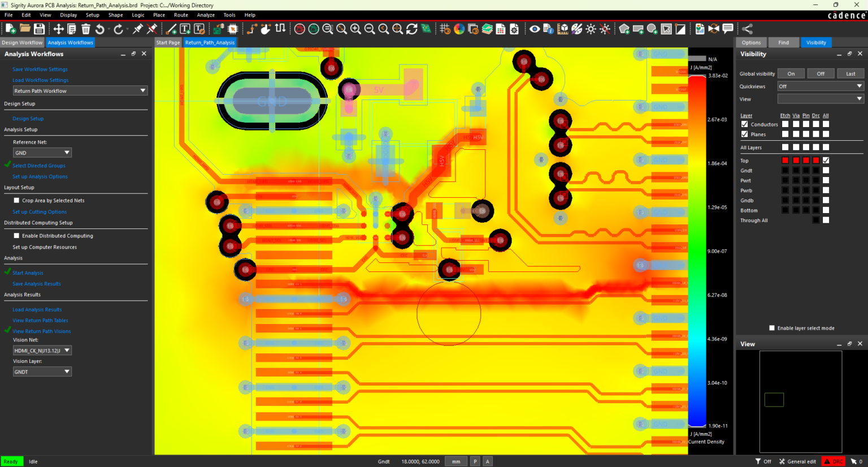The height and width of the screenshot is (467, 868).
Task: Click the eye visibility toolbar icon
Action: [534, 29]
